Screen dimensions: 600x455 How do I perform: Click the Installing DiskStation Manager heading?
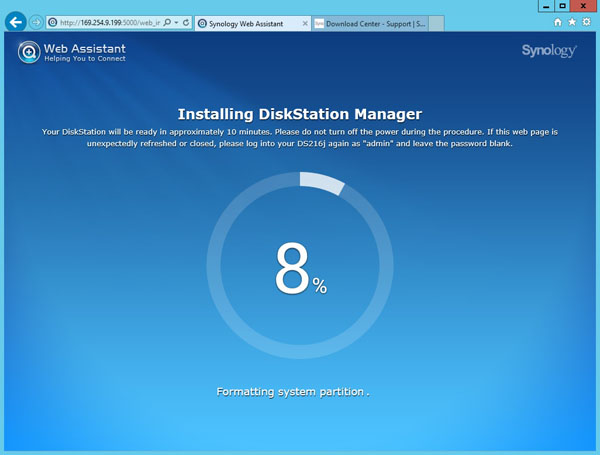point(300,114)
